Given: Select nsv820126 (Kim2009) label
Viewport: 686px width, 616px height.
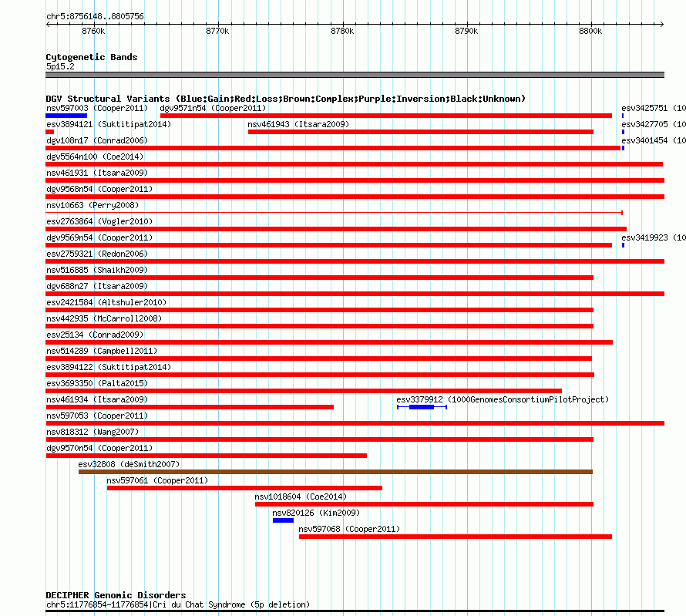Looking at the screenshot, I should [x=316, y=513].
